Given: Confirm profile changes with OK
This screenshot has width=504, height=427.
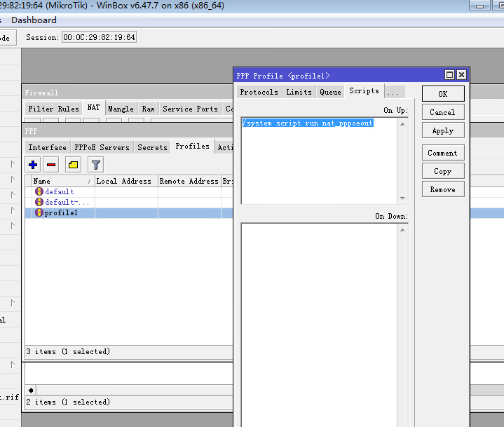Looking at the screenshot, I should coord(443,94).
